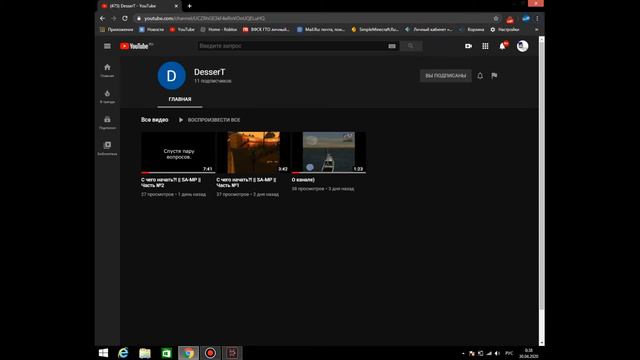Screen dimensions: 640x360
Task: Open the DesserT channel avatar
Action: click(x=171, y=76)
